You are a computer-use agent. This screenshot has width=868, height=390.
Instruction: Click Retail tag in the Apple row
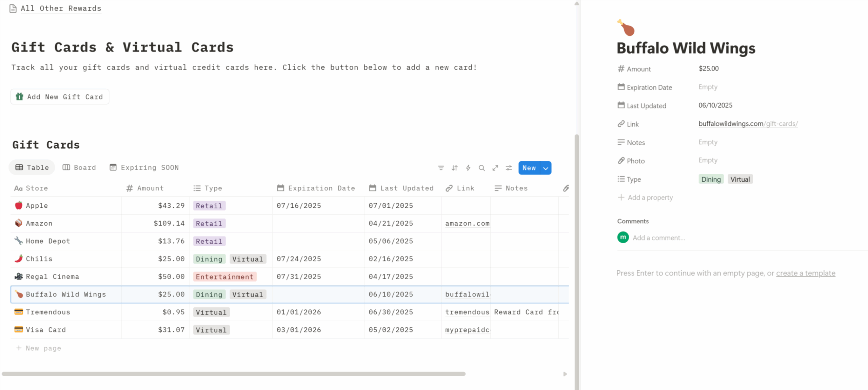click(209, 206)
